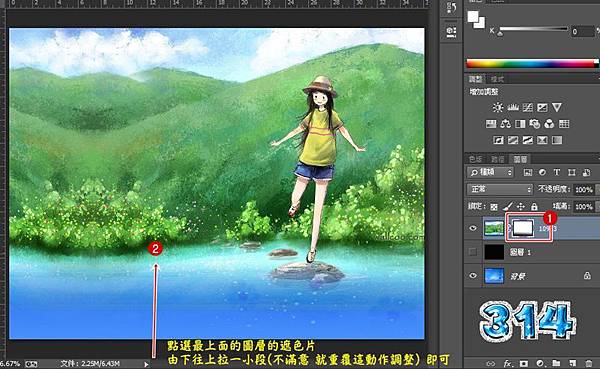The height and width of the screenshot is (369, 600).
Task: Click the gradient-filled square adjustment icon
Action: pyautogui.click(x=557, y=140)
